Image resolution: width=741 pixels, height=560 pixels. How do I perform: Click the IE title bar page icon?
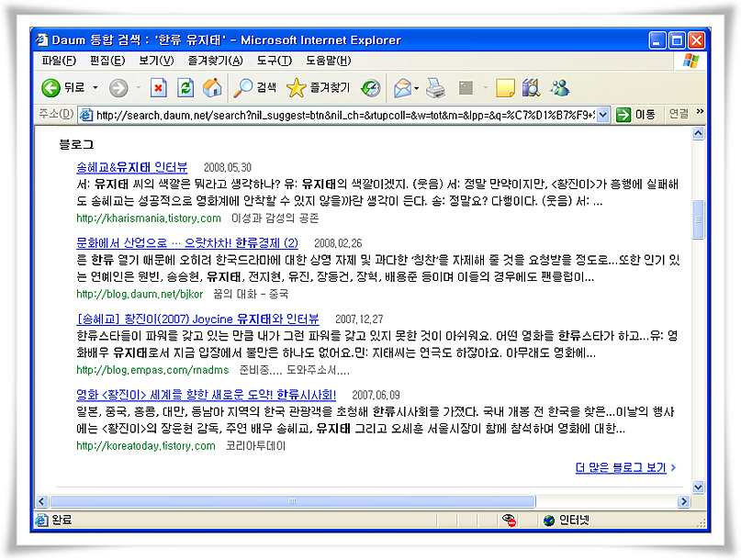41,39
